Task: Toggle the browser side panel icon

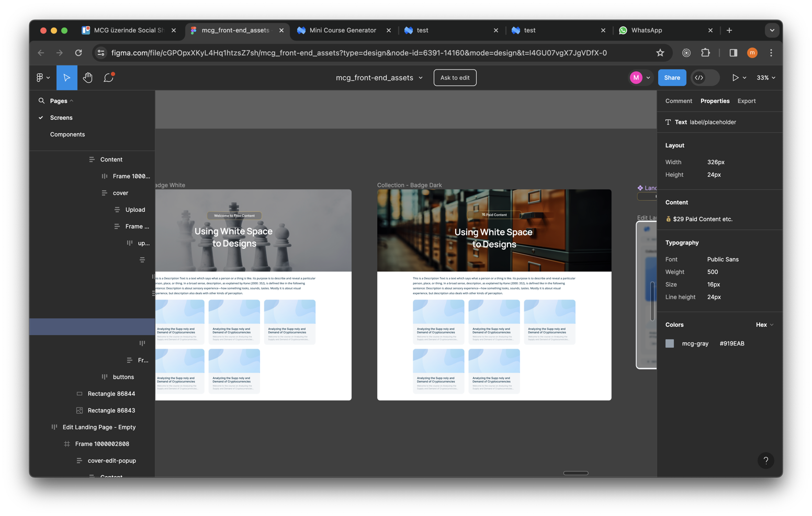Action: tap(733, 53)
